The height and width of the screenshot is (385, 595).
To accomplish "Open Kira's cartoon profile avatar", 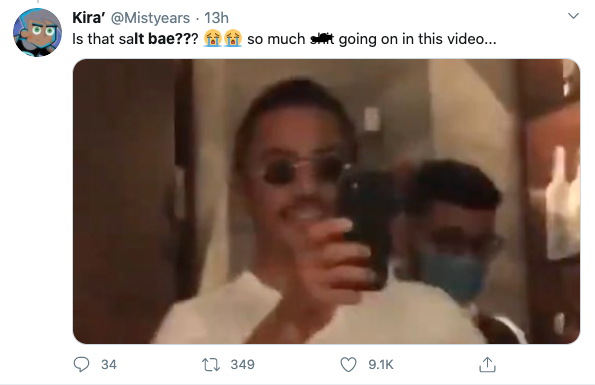I will pyautogui.click(x=37, y=33).
